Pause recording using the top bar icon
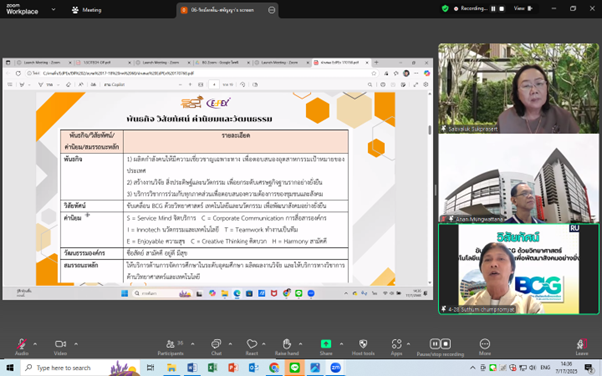Viewport: 602px width, 376px height. click(493, 8)
